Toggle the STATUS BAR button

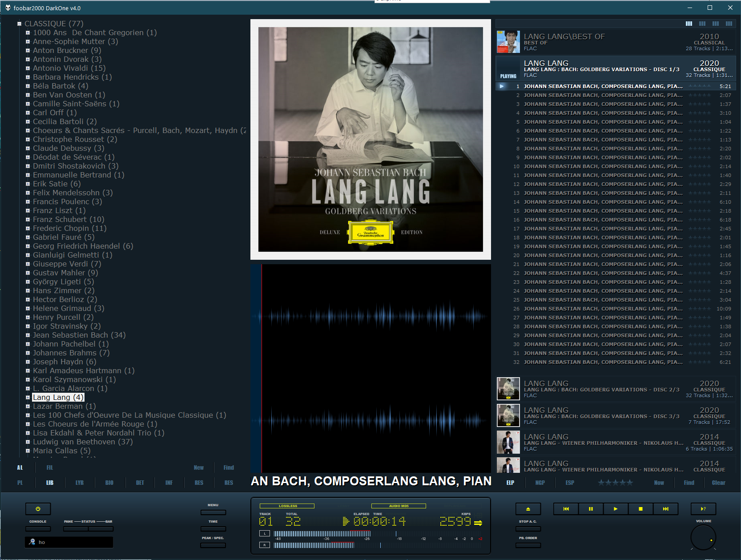pyautogui.click(x=101, y=529)
